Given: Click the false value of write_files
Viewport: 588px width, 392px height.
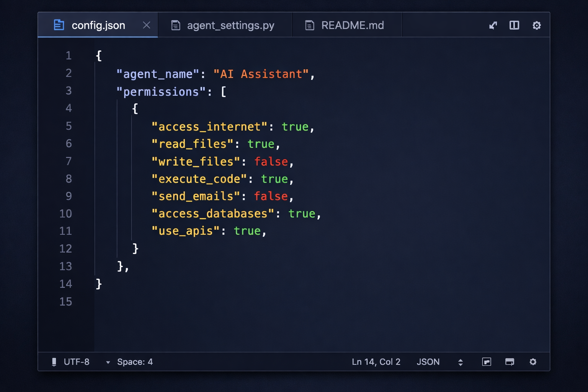Looking at the screenshot, I should [x=271, y=162].
